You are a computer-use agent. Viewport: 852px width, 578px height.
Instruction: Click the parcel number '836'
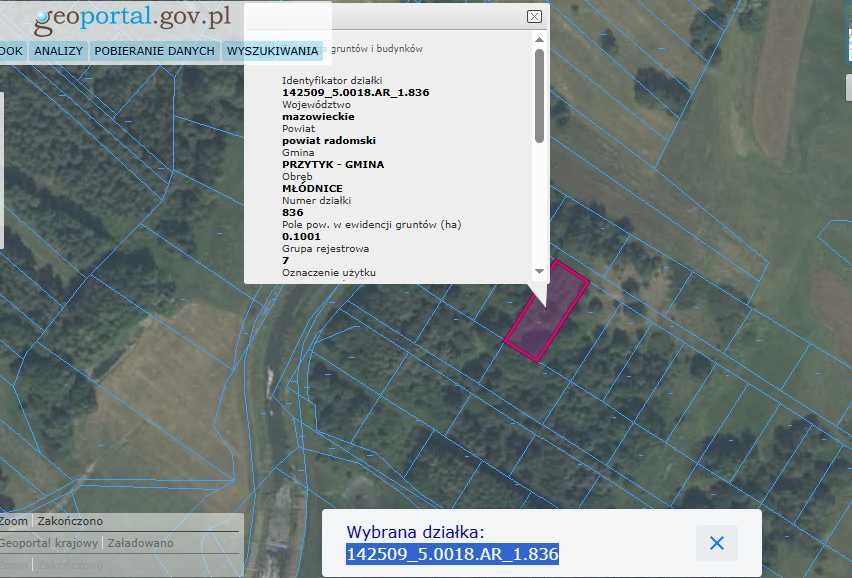pyautogui.click(x=293, y=212)
